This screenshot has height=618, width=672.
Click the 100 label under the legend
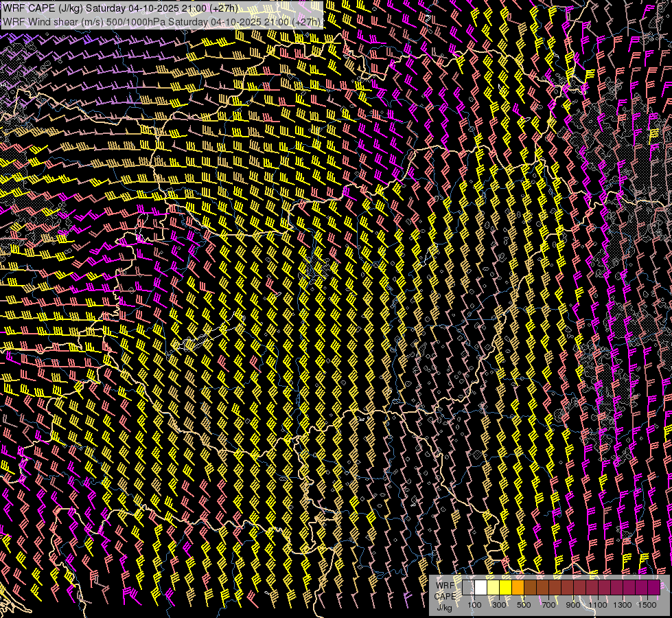tap(474, 605)
